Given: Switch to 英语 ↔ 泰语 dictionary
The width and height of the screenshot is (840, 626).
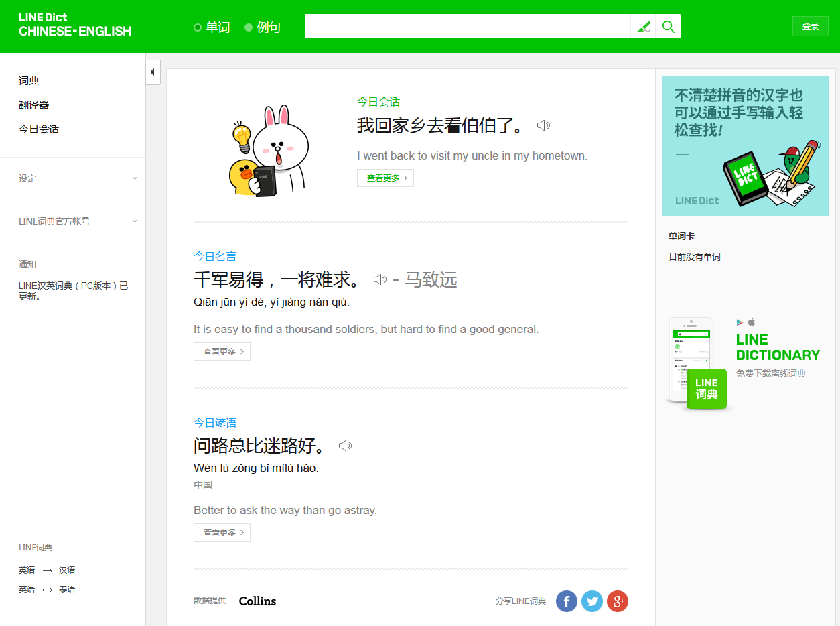Looking at the screenshot, I should [47, 590].
